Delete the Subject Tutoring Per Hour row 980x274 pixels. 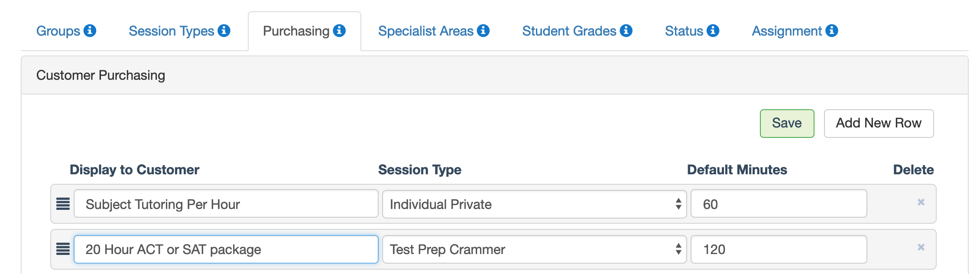pos(921,202)
